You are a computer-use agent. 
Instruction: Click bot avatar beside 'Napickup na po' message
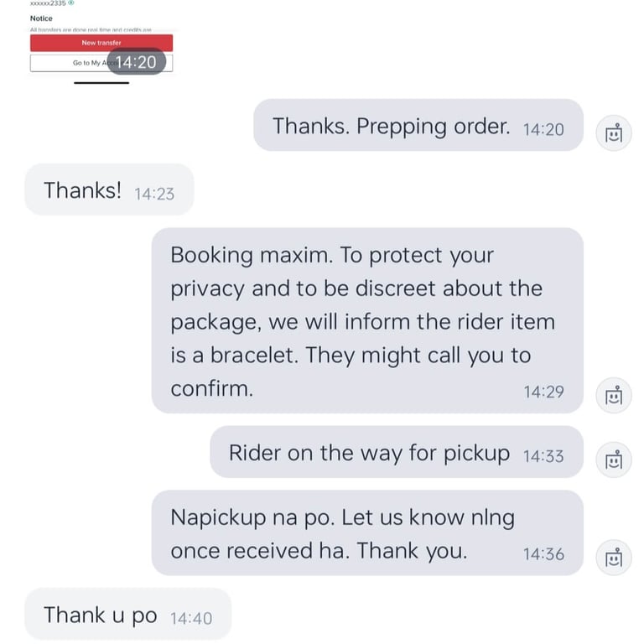(x=614, y=558)
